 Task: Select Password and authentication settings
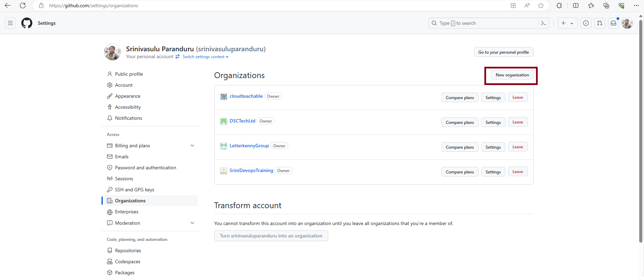pos(146,168)
